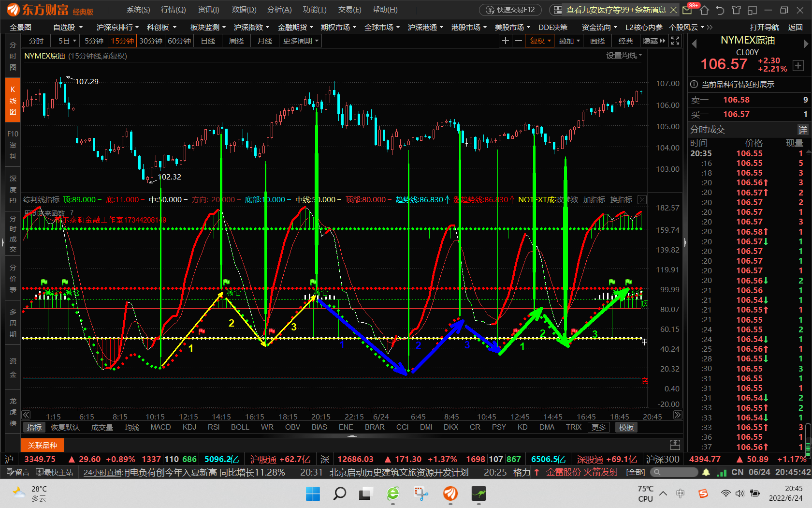This screenshot has width=812, height=508.
Task: Open the green IE browser in taskbar
Action: [x=393, y=493]
